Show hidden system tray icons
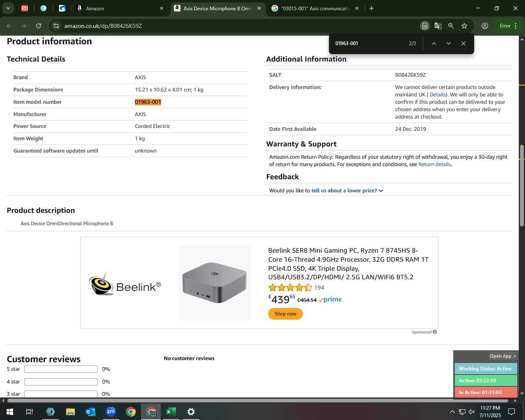525x420 pixels. (x=452, y=412)
